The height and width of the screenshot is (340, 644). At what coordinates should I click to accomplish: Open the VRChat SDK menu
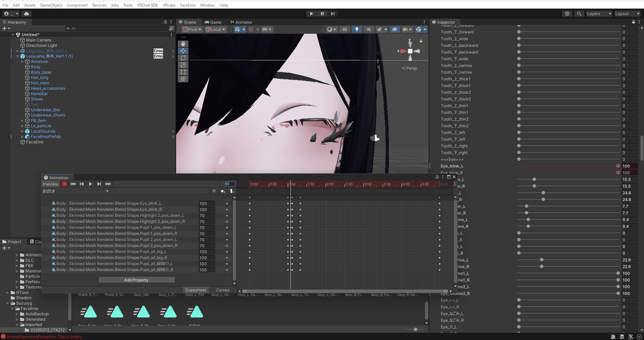(x=148, y=5)
